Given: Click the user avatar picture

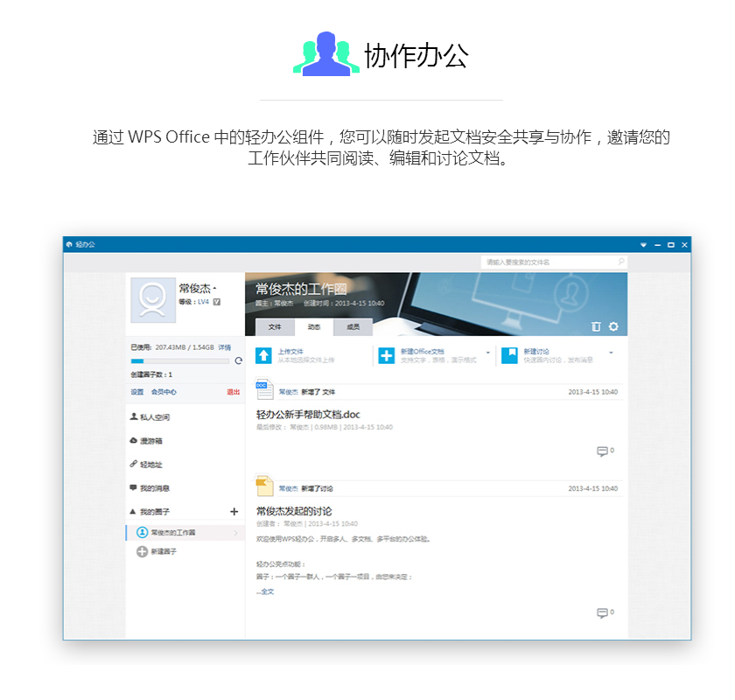Looking at the screenshot, I should click(152, 301).
